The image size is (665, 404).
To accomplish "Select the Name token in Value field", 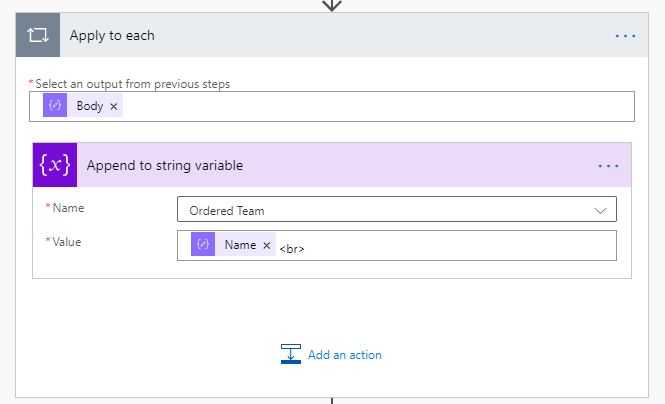I will pyautogui.click(x=240, y=245).
